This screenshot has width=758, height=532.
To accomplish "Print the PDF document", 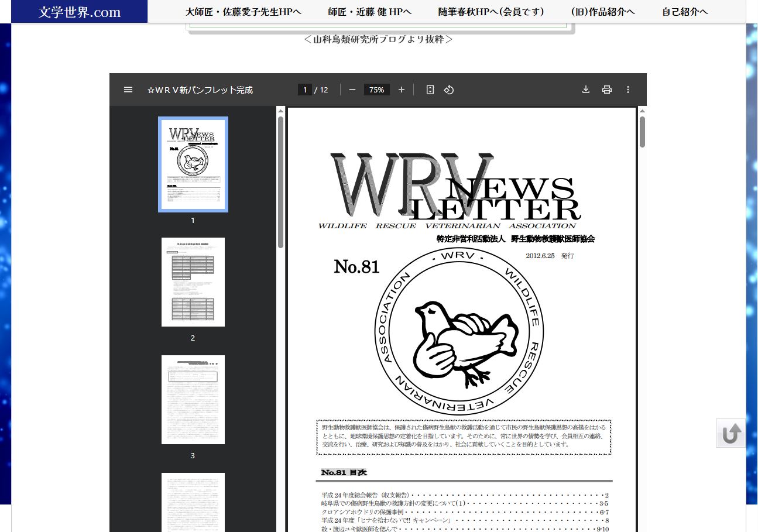I will pyautogui.click(x=607, y=90).
